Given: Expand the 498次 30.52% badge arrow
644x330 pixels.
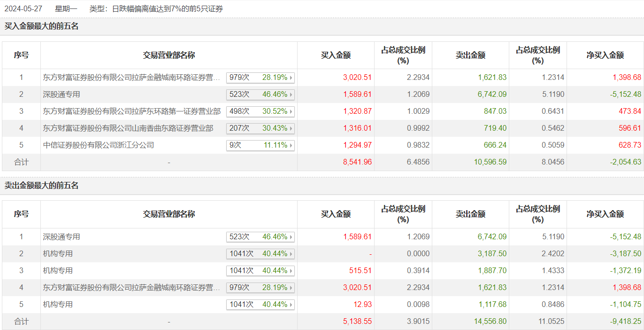Looking at the screenshot, I should tap(291, 111).
